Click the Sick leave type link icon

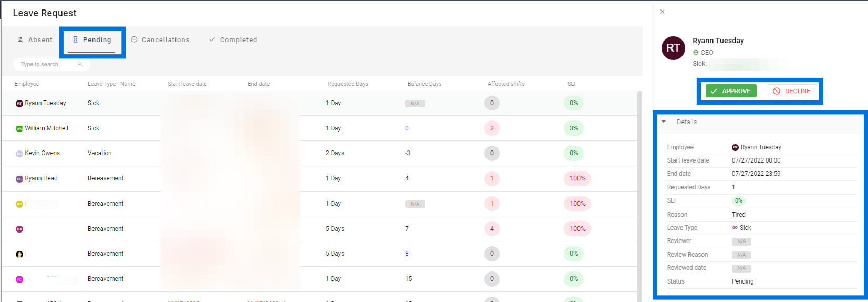pos(735,228)
